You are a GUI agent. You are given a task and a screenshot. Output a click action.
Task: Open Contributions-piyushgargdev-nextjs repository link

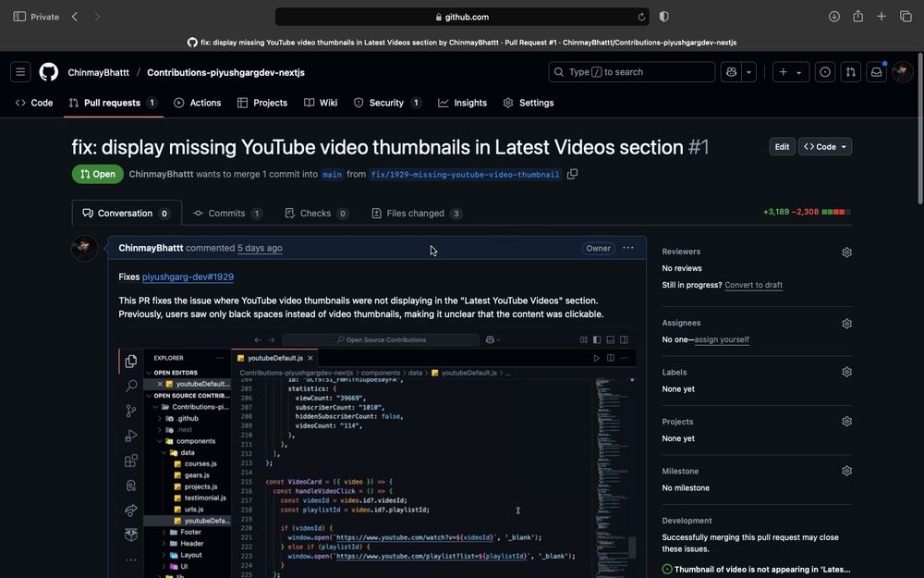[x=225, y=72]
